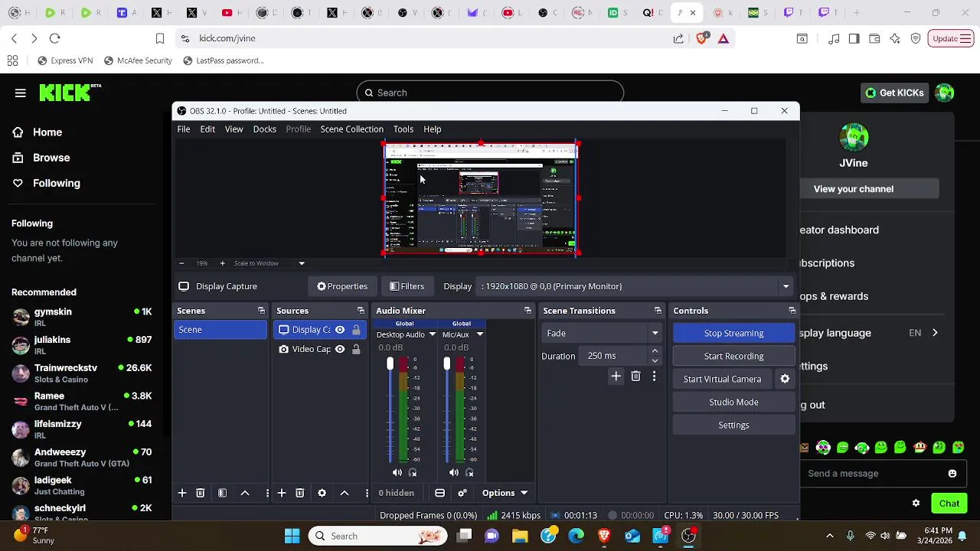Click Start Recording button
The width and height of the screenshot is (980, 551).
pyautogui.click(x=733, y=356)
